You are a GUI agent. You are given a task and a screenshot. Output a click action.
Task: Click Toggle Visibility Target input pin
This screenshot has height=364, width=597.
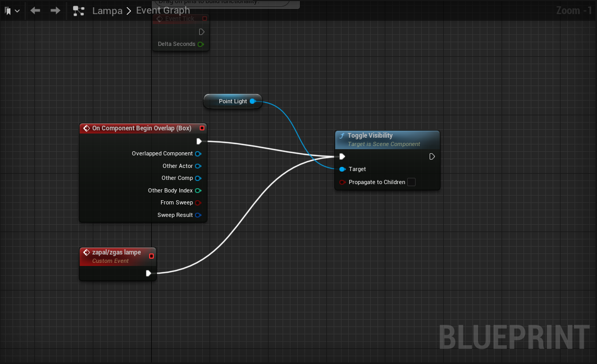(342, 169)
